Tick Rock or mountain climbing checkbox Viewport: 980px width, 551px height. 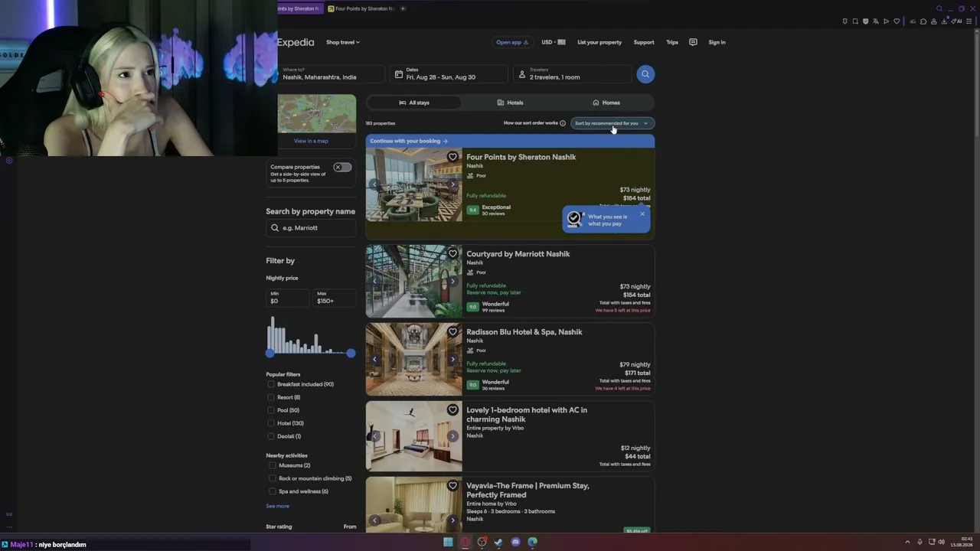[x=272, y=478]
